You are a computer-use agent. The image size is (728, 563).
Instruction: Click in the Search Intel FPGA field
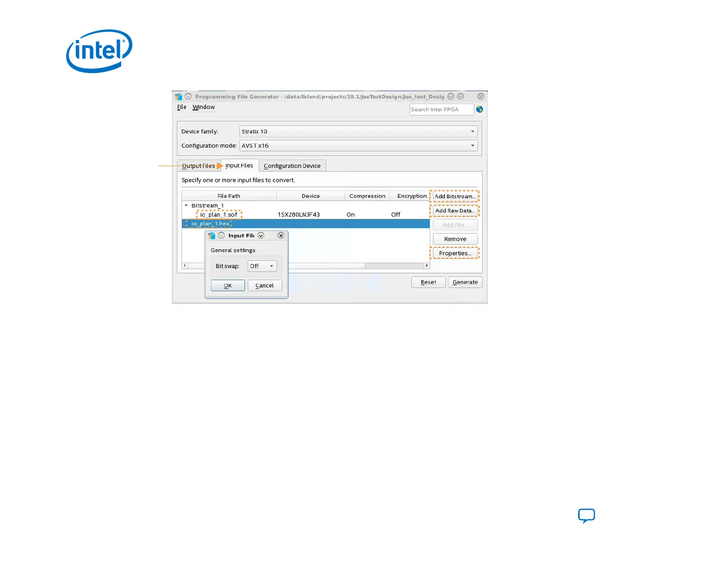(x=441, y=109)
